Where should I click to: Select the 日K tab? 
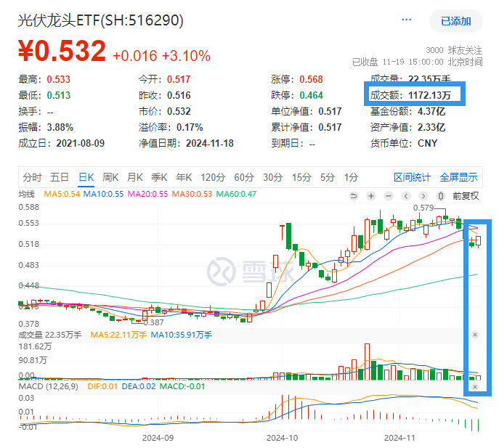(x=86, y=177)
